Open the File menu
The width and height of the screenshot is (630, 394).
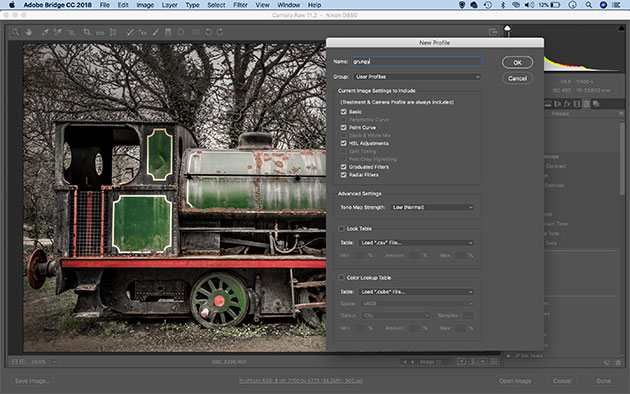click(105, 5)
